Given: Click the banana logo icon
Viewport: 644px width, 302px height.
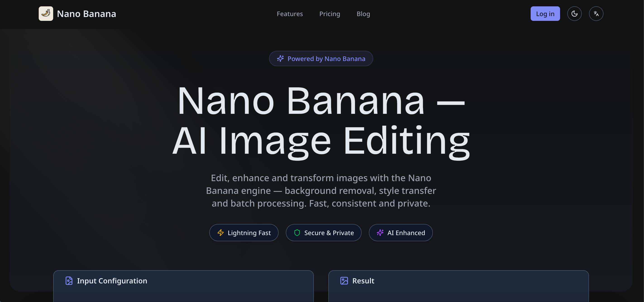Looking at the screenshot, I should 46,14.
